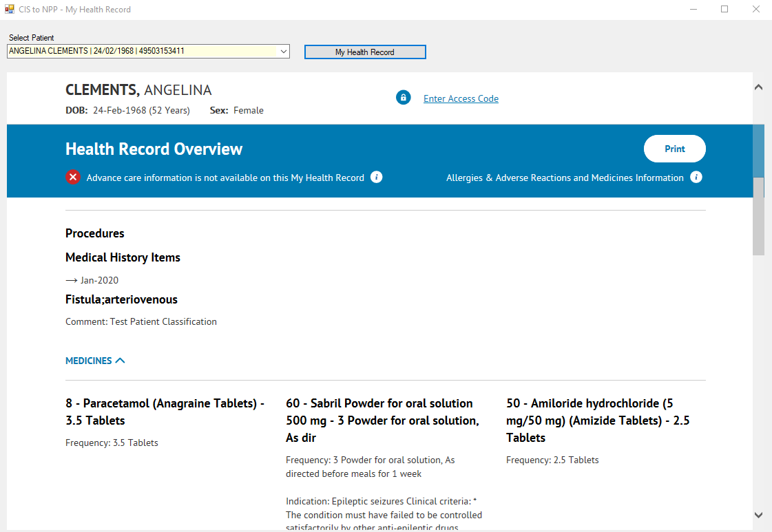Click the red X advance care icon
Image resolution: width=772 pixels, height=532 pixels.
coord(73,178)
